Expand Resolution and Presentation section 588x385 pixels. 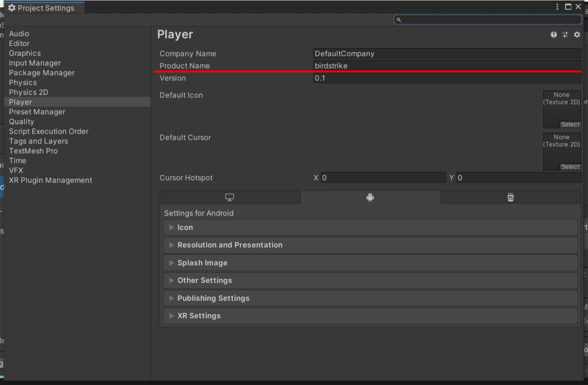coord(370,245)
